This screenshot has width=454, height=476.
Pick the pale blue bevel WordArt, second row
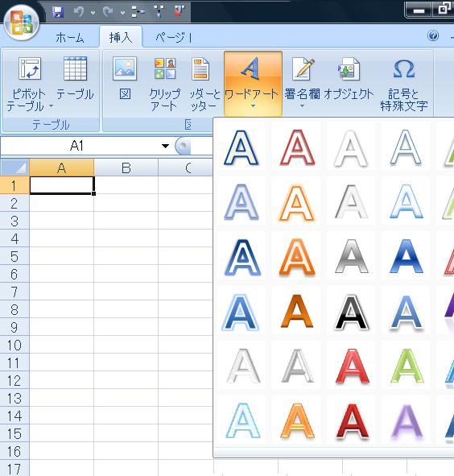(x=241, y=202)
